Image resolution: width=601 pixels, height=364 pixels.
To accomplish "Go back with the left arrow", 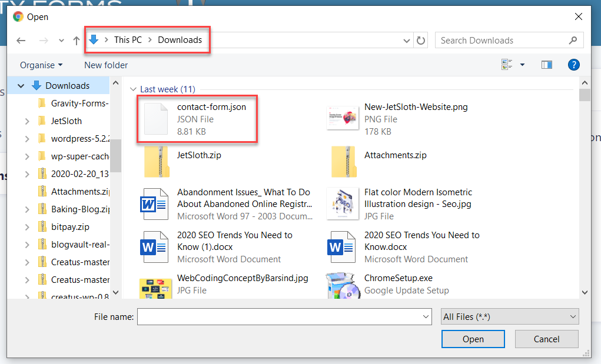I will pos(21,40).
